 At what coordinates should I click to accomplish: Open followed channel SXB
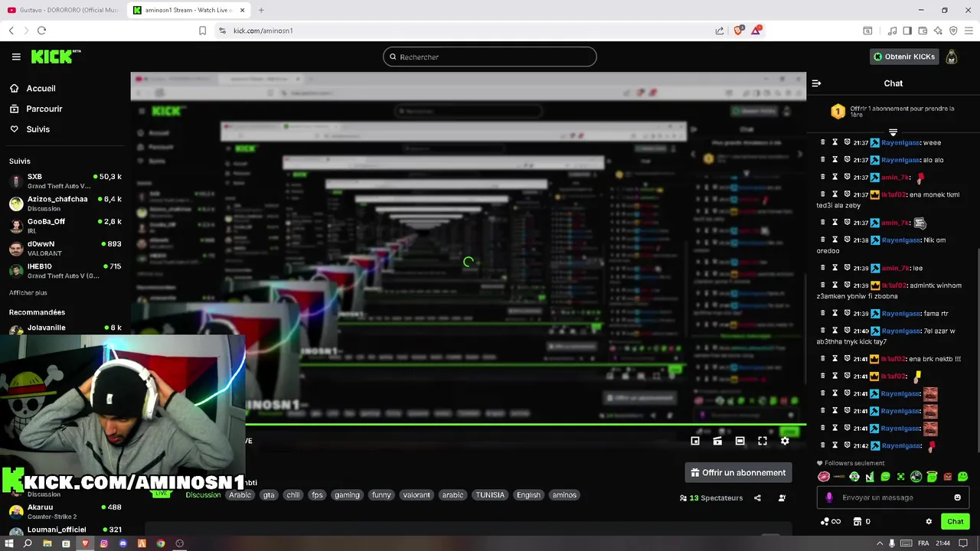(x=65, y=181)
